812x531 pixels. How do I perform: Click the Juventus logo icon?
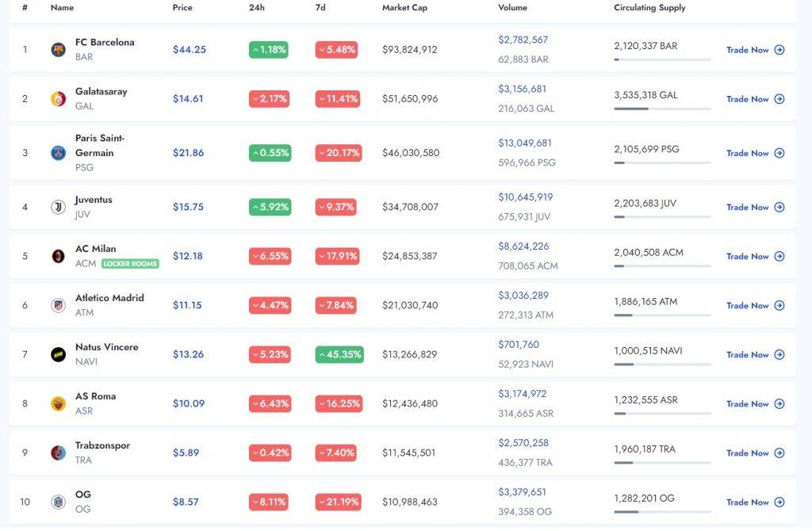point(58,207)
